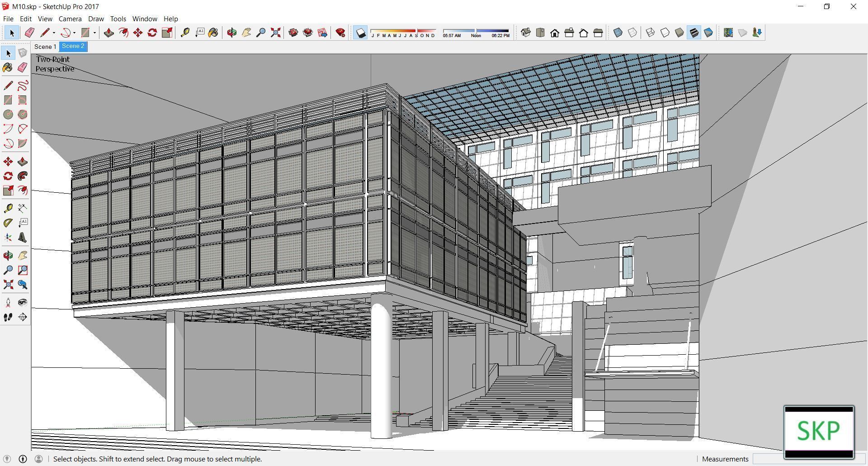The image size is (868, 466).
Task: Click the Add Location button
Action: pyautogui.click(x=728, y=32)
